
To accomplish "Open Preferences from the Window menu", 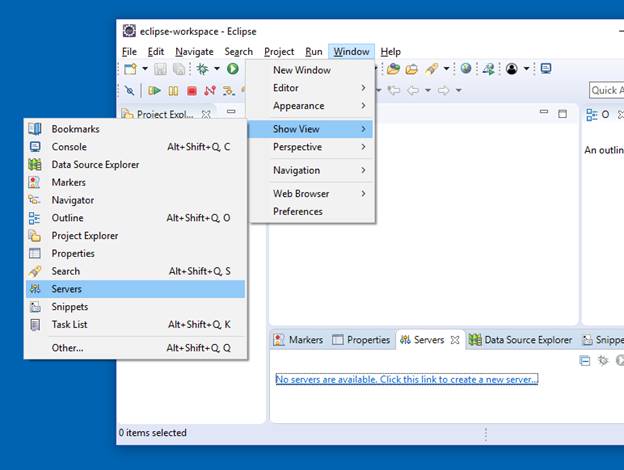I will pyautogui.click(x=298, y=212).
